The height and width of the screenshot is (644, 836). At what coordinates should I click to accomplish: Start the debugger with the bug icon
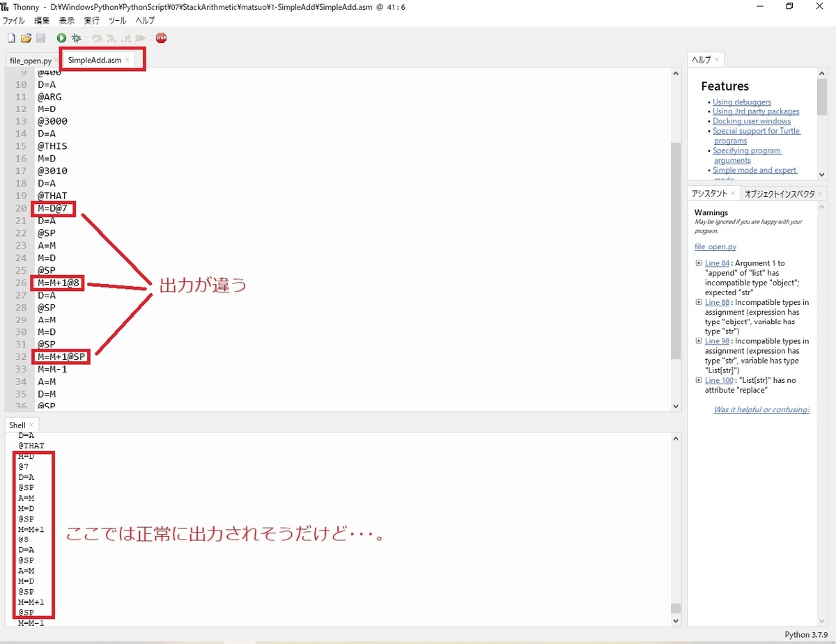point(75,38)
